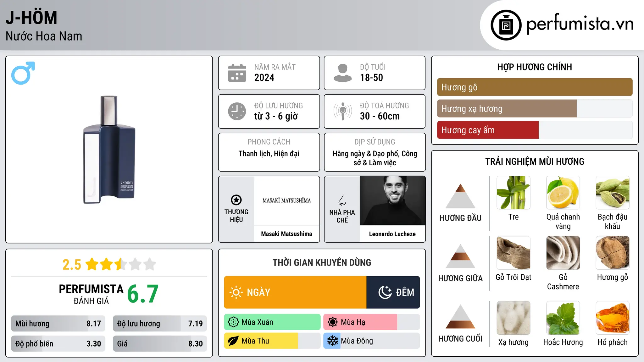
Task: Click the Độ lưu hương 7.19 score bar
Action: pos(160,324)
